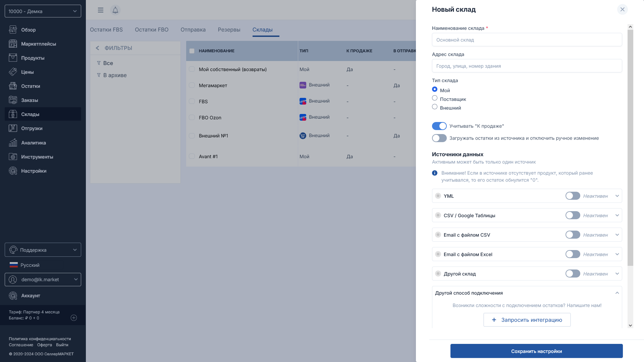Viewport: 644px width, 362px height.
Task: Click the Russian flag language icon
Action: click(14, 265)
